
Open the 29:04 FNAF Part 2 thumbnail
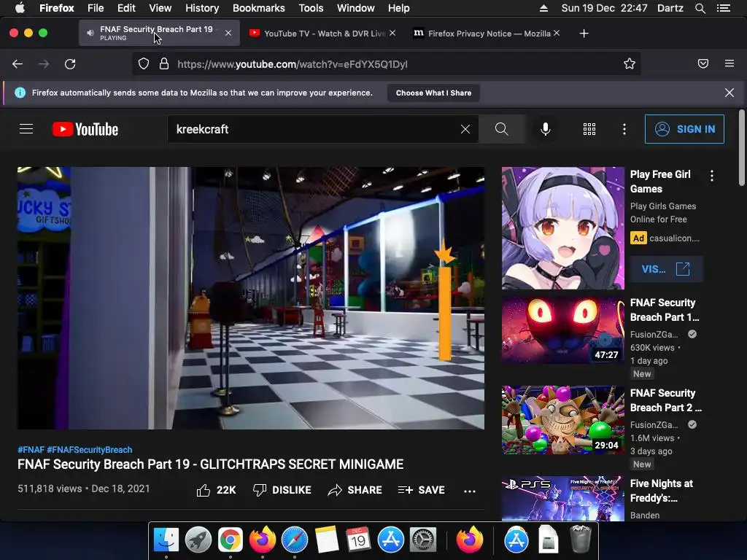click(x=562, y=420)
